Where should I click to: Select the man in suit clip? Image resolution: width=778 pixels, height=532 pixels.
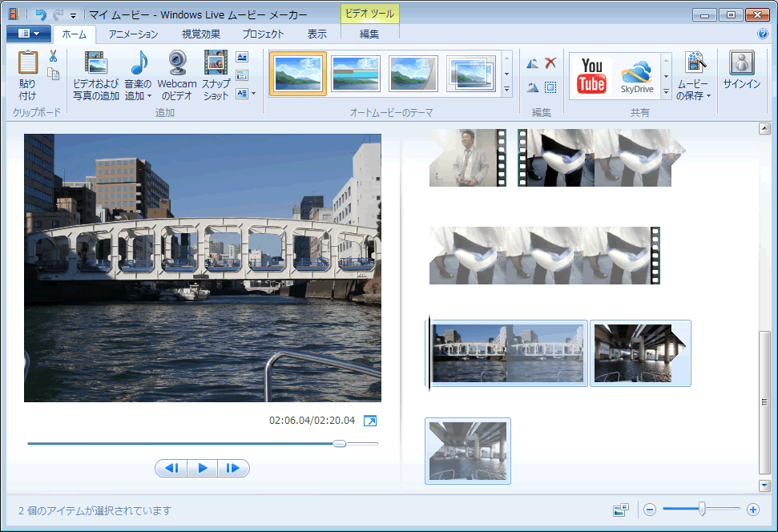(x=467, y=158)
